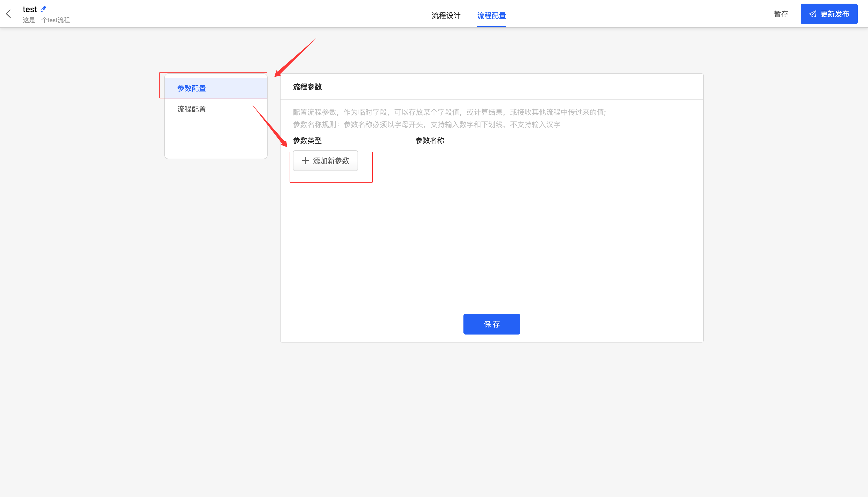This screenshot has width=868, height=497.
Task: Click the 参数名称规则 hint text line
Action: (x=426, y=125)
